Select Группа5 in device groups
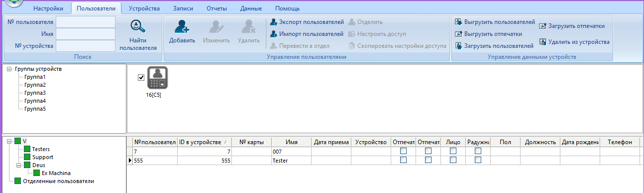This screenshot has width=644, height=193. click(x=35, y=109)
